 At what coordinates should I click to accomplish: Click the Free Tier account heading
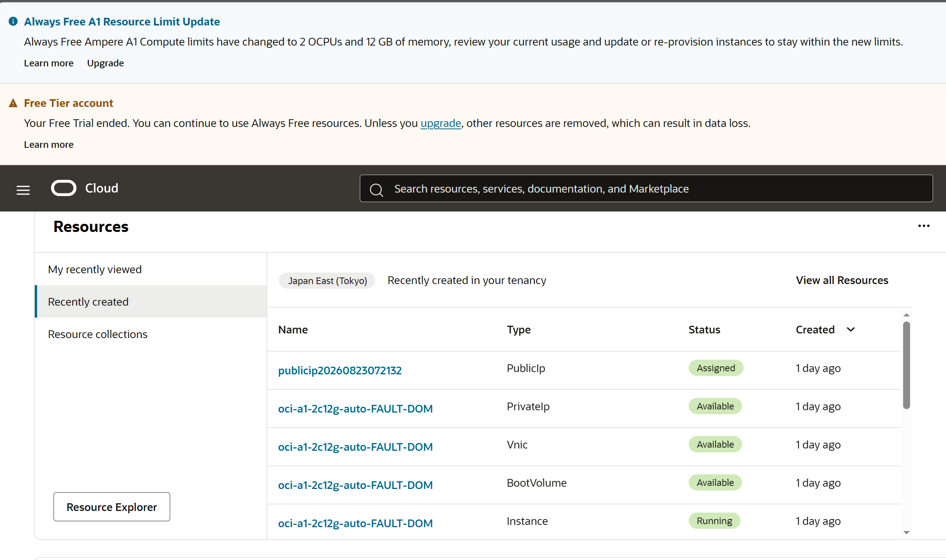[x=68, y=103]
